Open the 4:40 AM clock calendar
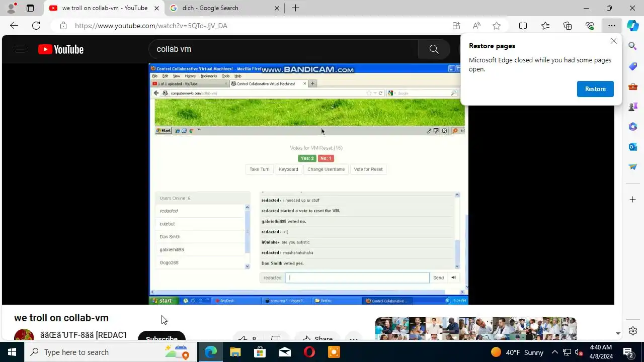The width and height of the screenshot is (644, 362). [x=601, y=352]
